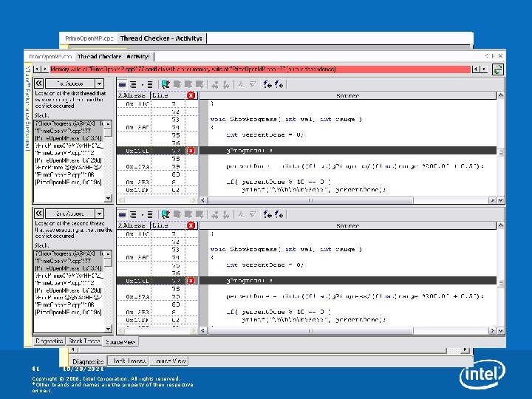Select source-only view in 2nd Access toolbar

(x=123, y=214)
